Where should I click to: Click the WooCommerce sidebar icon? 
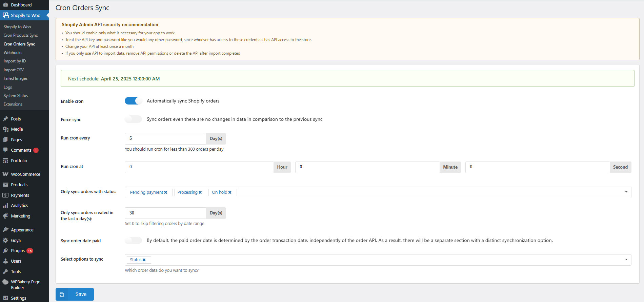point(5,174)
